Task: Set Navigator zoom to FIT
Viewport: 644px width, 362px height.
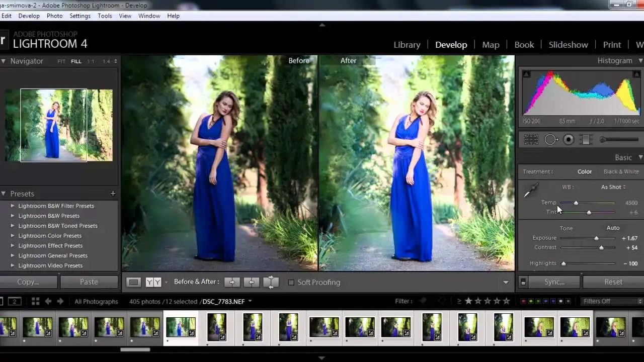Action: (61, 61)
